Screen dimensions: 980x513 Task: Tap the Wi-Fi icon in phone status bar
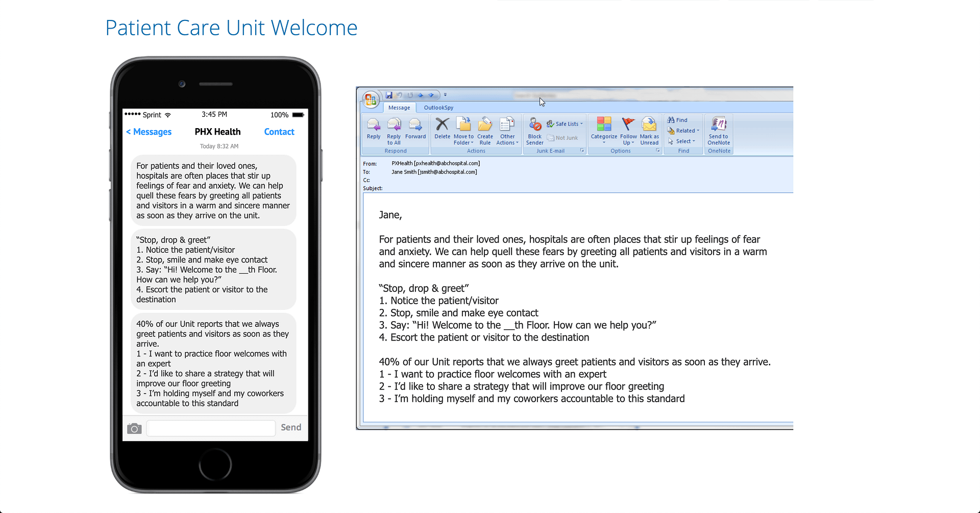coord(168,115)
